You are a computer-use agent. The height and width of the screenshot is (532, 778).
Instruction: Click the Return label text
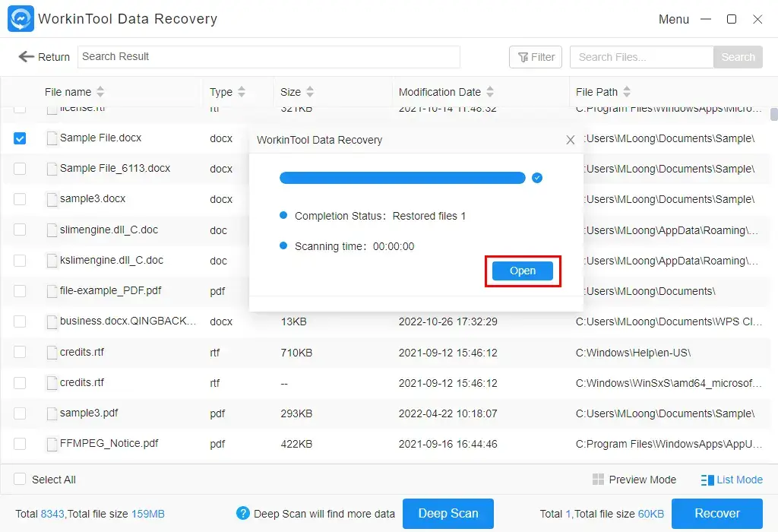(x=54, y=57)
